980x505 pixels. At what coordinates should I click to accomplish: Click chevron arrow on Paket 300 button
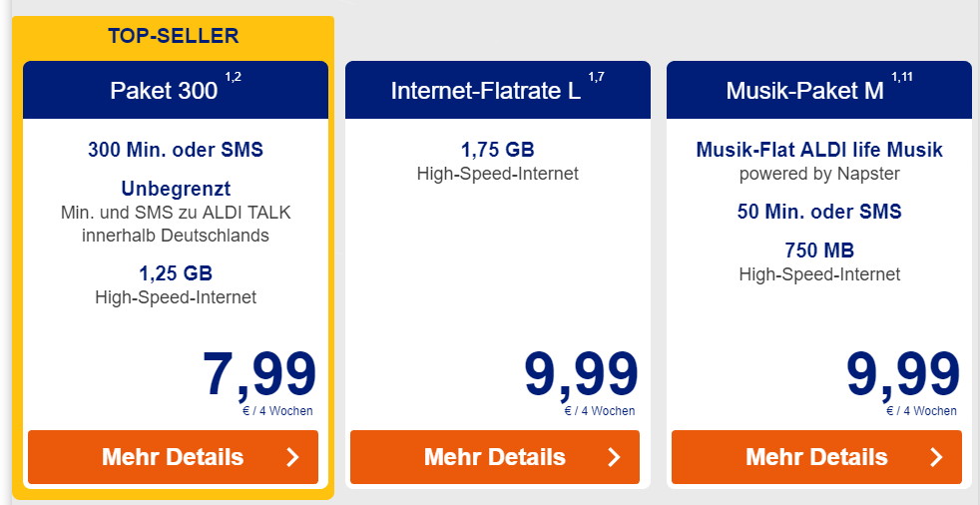coord(292,457)
